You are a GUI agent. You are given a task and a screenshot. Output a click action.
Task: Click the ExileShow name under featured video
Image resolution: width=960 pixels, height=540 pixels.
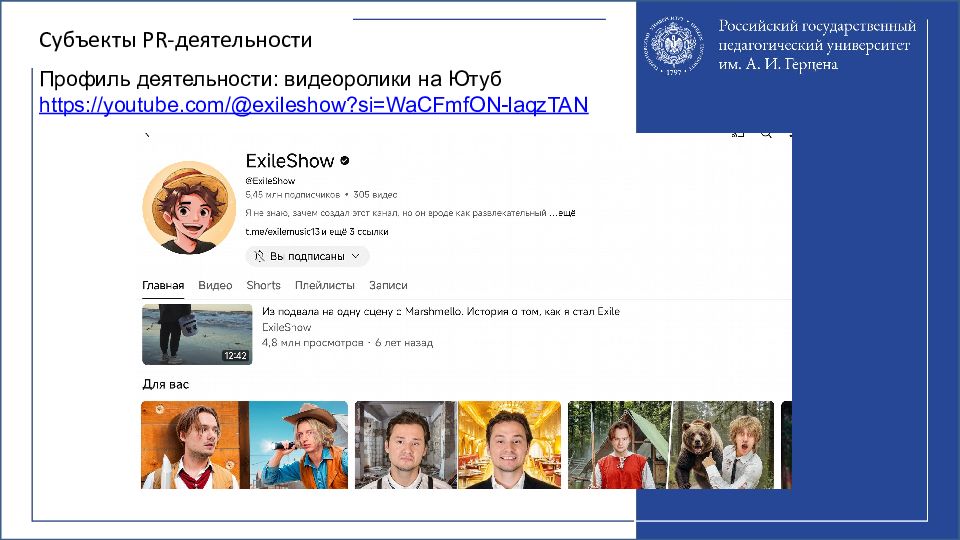[287, 328]
